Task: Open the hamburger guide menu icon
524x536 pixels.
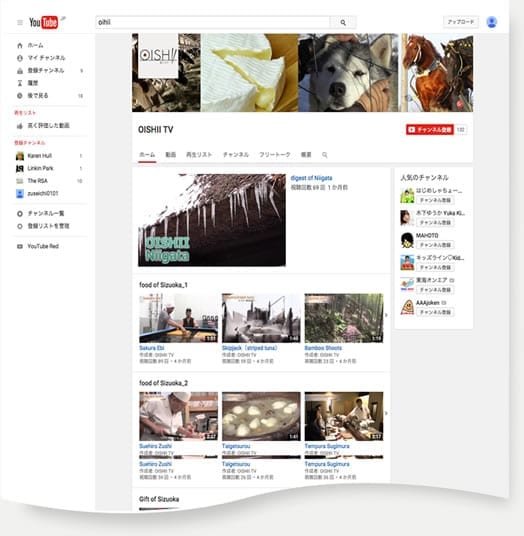Action: pyautogui.click(x=20, y=23)
